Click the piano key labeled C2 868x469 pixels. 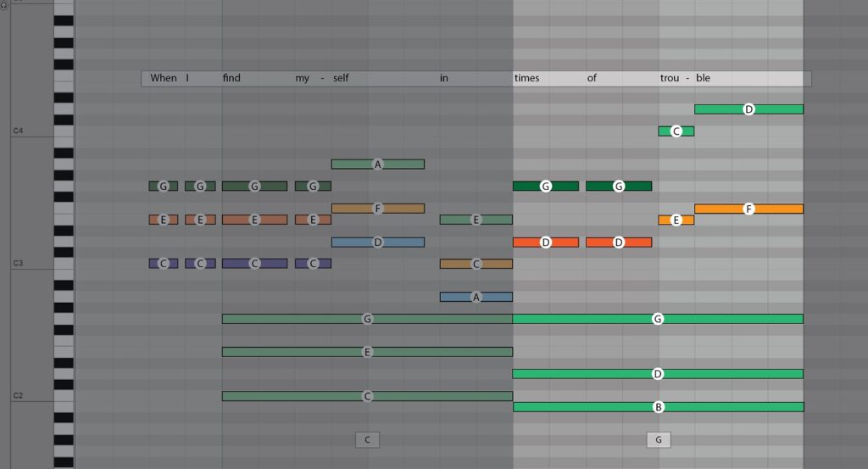pyautogui.click(x=63, y=396)
